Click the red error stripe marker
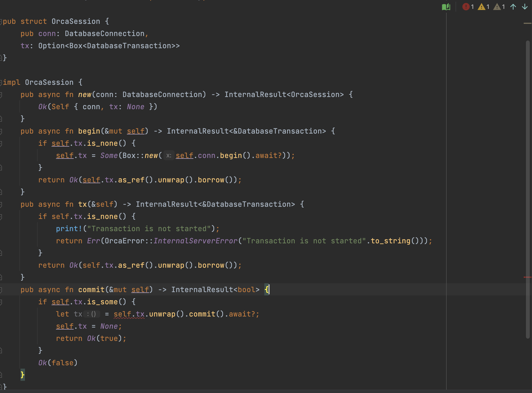The width and height of the screenshot is (532, 393). coord(527,277)
